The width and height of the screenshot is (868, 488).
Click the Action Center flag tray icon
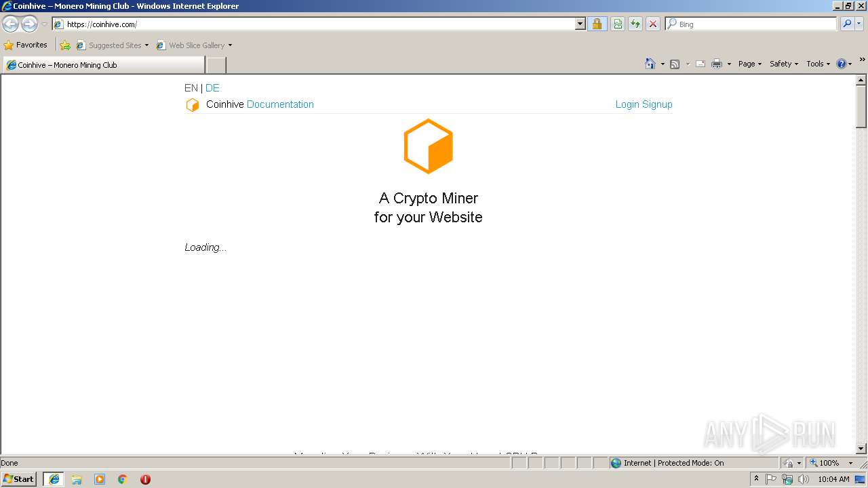771,479
